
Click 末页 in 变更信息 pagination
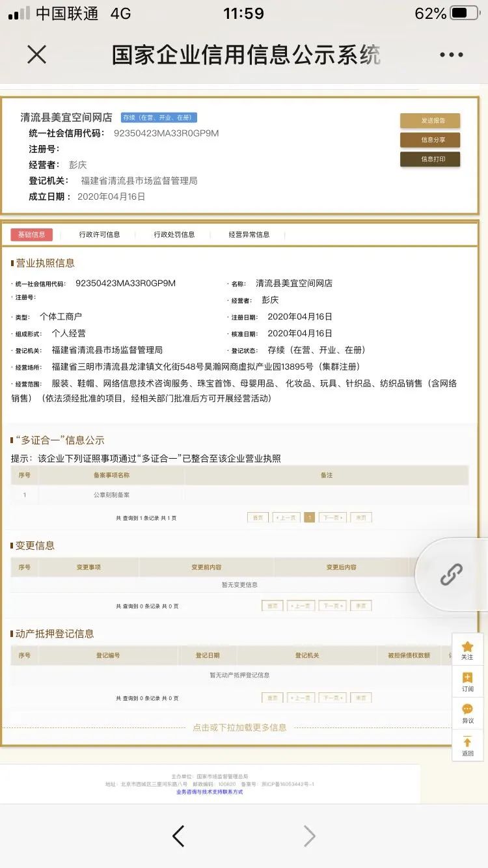point(361,606)
